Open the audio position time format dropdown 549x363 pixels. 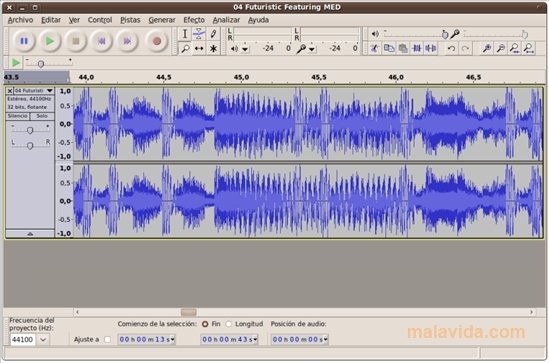click(326, 339)
